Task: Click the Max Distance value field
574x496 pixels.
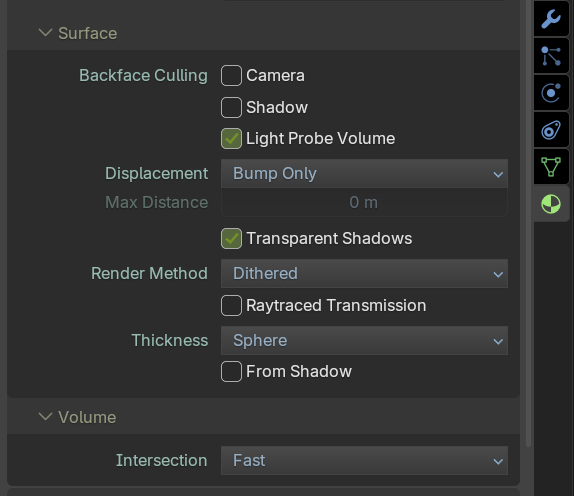Action: point(364,202)
